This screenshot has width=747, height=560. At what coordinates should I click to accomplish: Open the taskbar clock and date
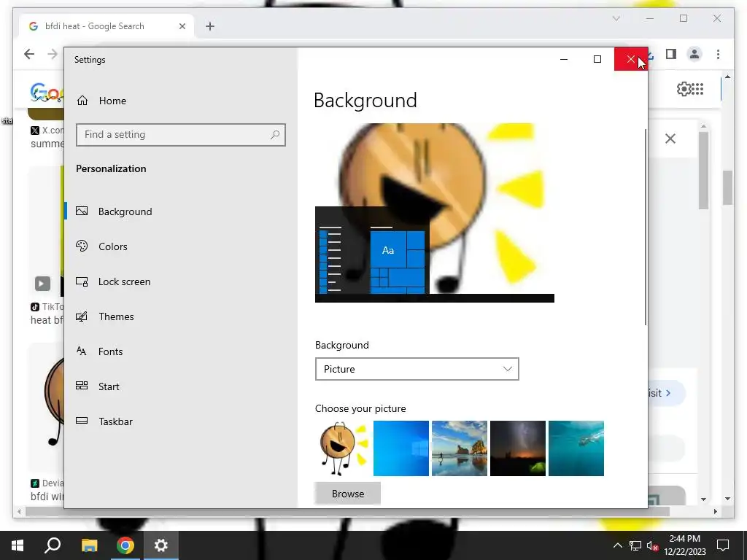685,545
